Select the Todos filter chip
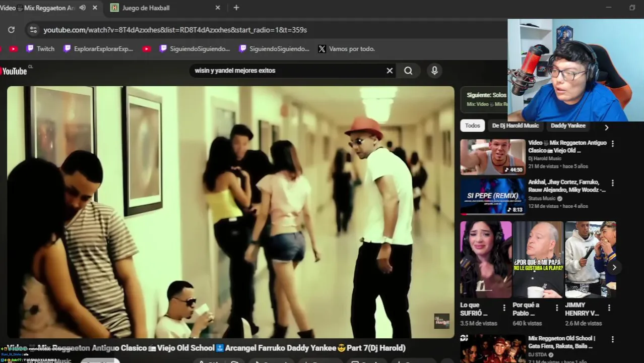This screenshot has width=644, height=363. 472,126
